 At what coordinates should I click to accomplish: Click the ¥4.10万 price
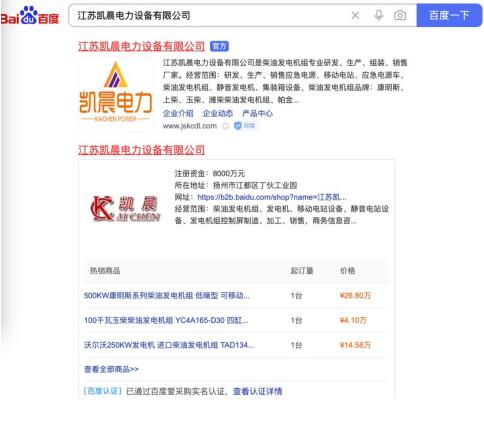353,320
